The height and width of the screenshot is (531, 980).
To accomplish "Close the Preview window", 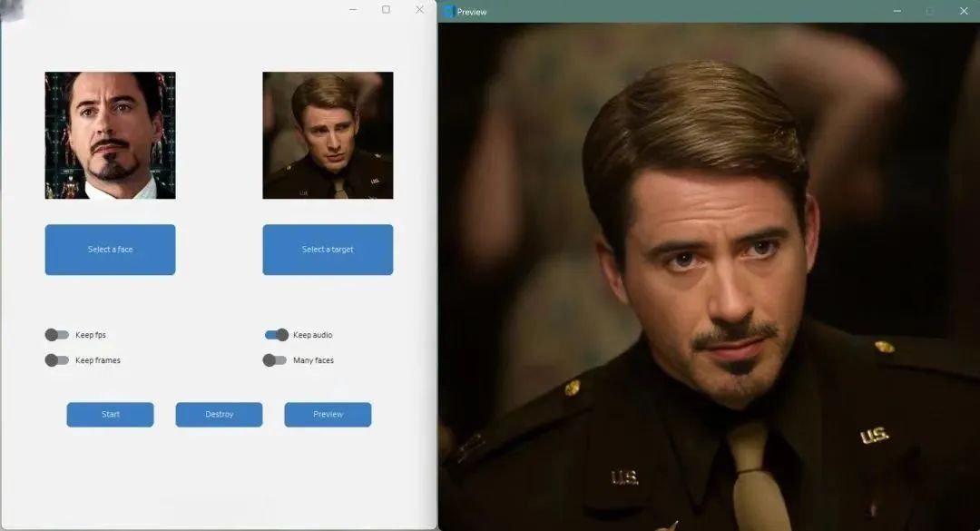I will pos(964,11).
